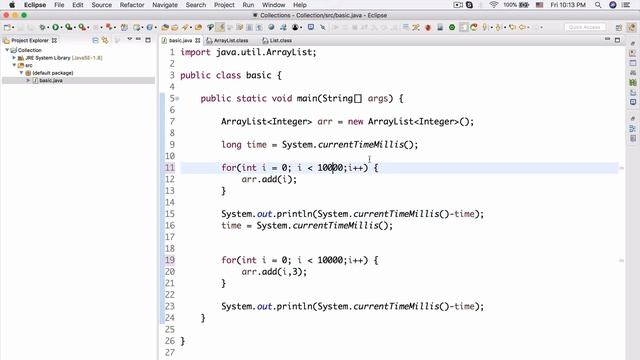Click the Run External Tools icon
The width and height of the screenshot is (640, 360).
point(82,27)
